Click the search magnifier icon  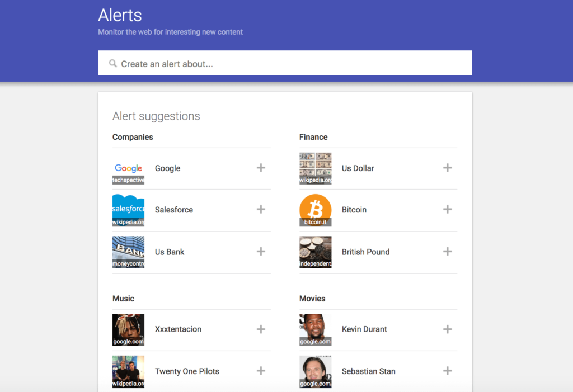(x=113, y=64)
